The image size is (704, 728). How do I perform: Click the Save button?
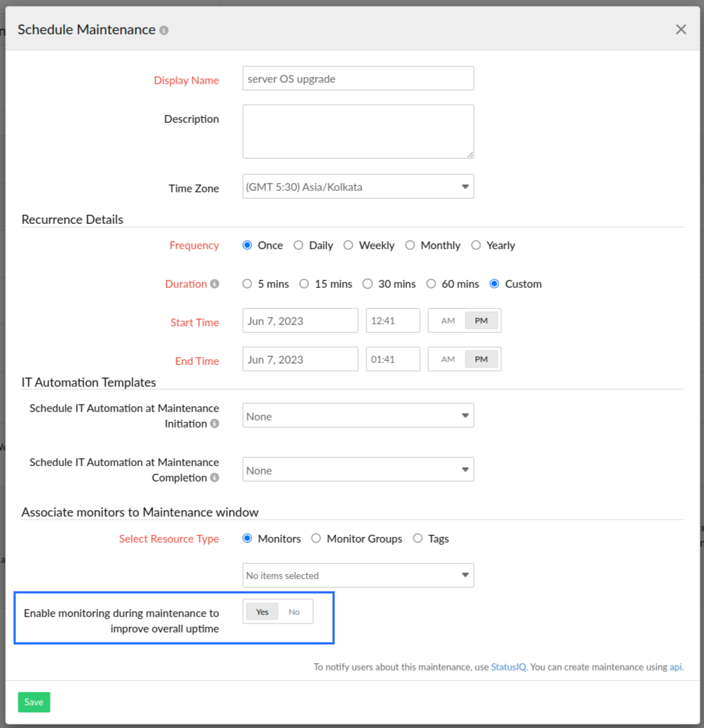(34, 702)
